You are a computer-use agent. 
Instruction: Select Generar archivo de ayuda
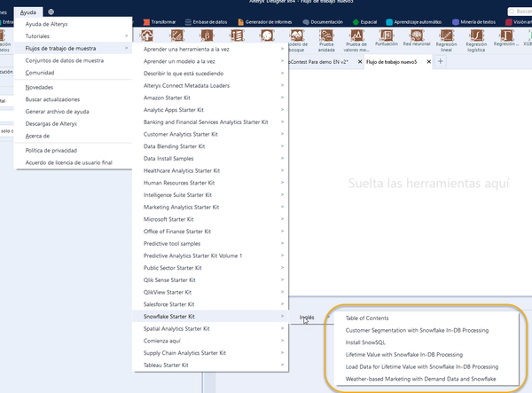click(74, 112)
